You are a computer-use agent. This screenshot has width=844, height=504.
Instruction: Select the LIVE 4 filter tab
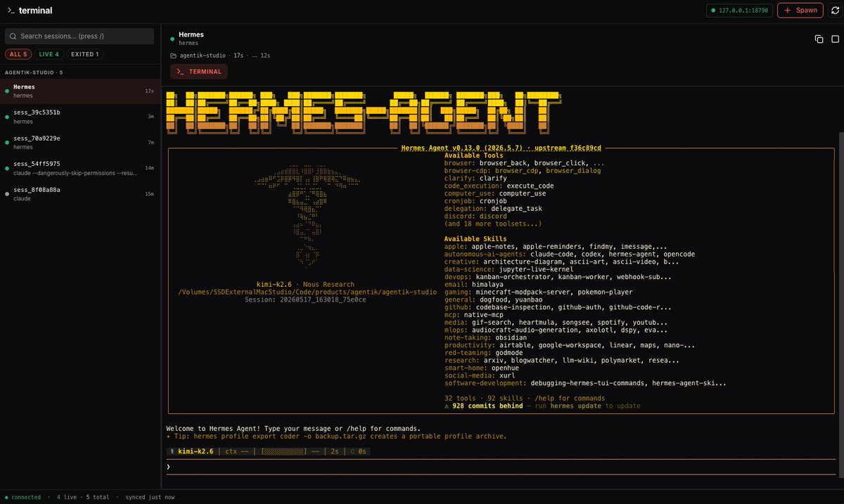(x=49, y=54)
